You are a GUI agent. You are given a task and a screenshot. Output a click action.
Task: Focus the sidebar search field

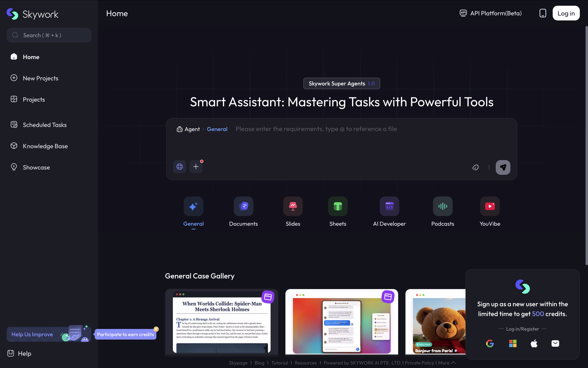tap(49, 35)
